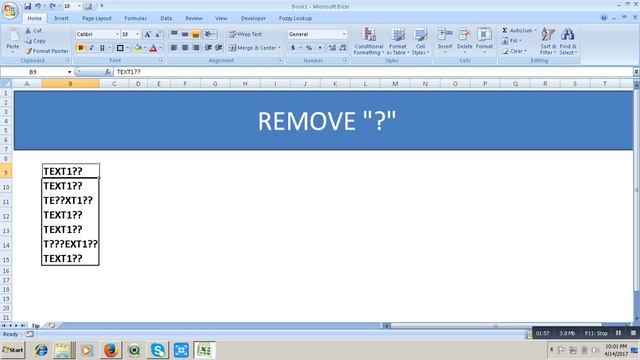
Task: Switch to the Formulas tab
Action: click(136, 18)
